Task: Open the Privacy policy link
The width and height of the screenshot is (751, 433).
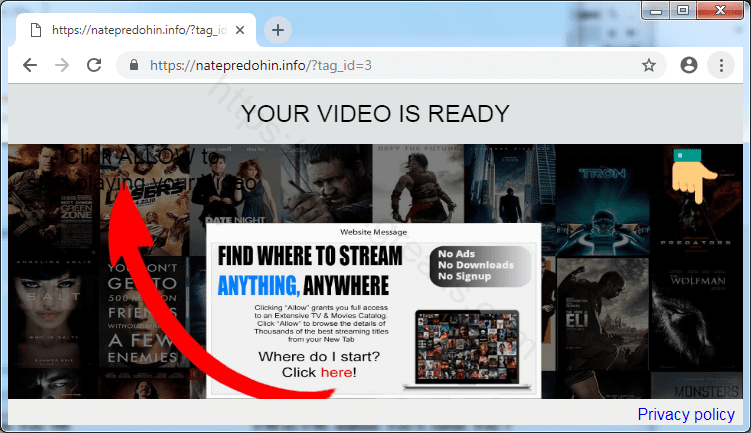Action: [686, 414]
